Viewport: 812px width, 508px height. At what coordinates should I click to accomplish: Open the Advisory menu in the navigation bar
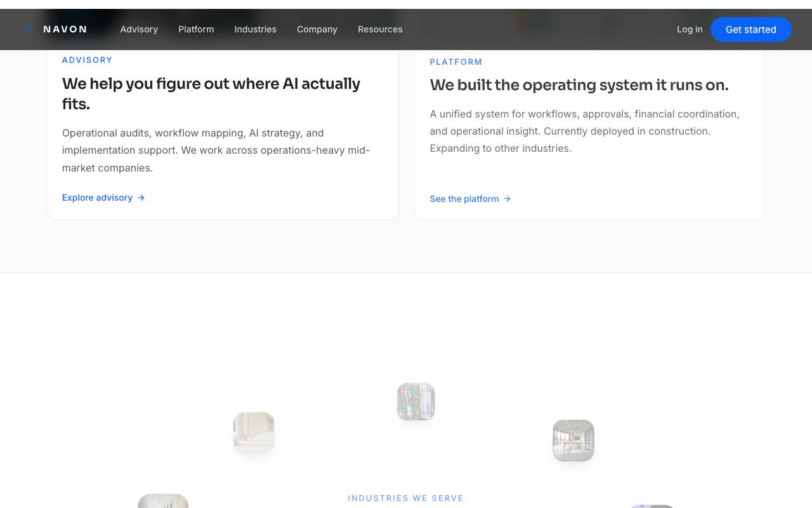click(x=139, y=29)
